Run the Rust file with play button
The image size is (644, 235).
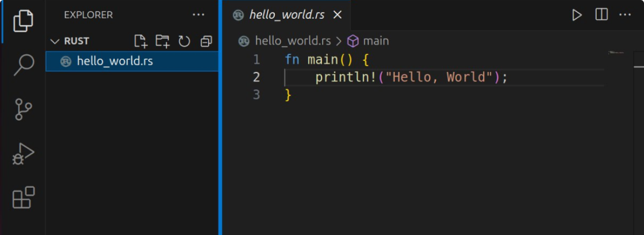577,15
